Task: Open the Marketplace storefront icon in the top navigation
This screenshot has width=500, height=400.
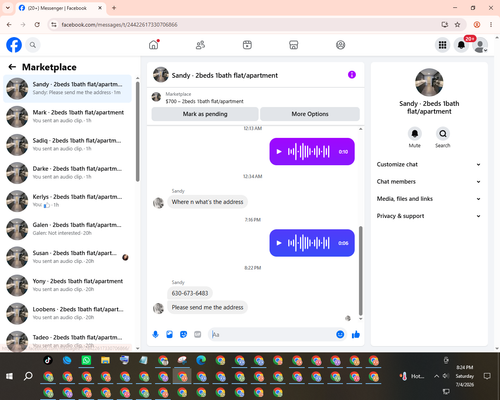Action: 294,45
